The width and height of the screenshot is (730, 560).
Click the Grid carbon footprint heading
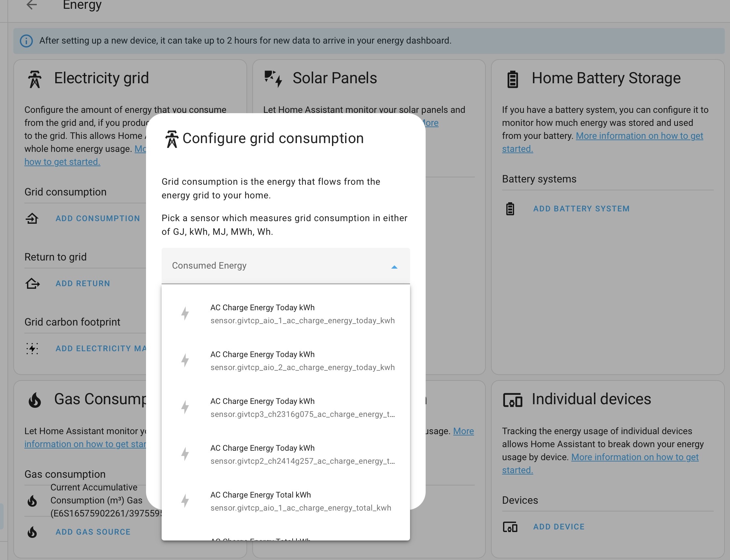click(72, 322)
